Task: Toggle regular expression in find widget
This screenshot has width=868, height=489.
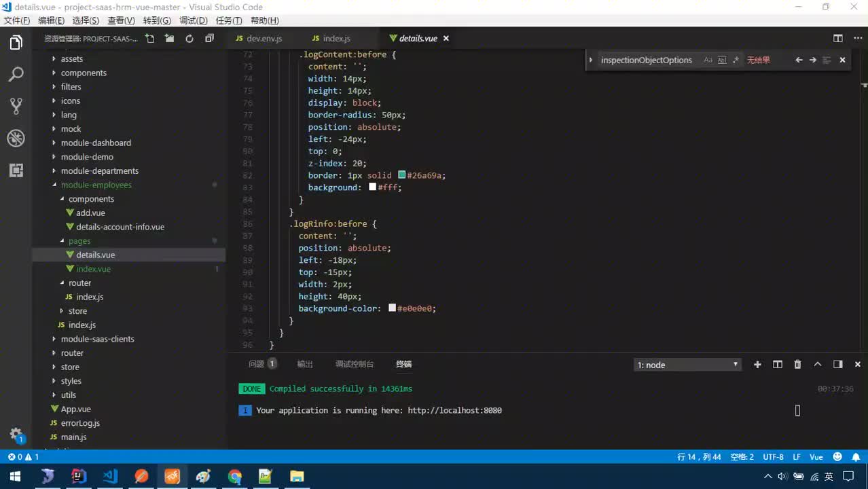Action: pos(736,60)
